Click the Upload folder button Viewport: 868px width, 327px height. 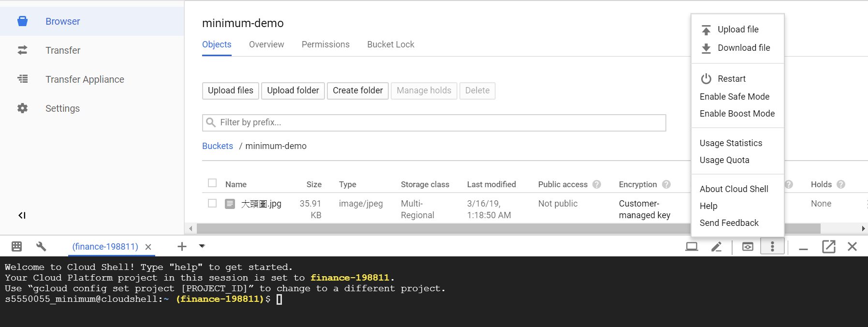[x=293, y=90]
